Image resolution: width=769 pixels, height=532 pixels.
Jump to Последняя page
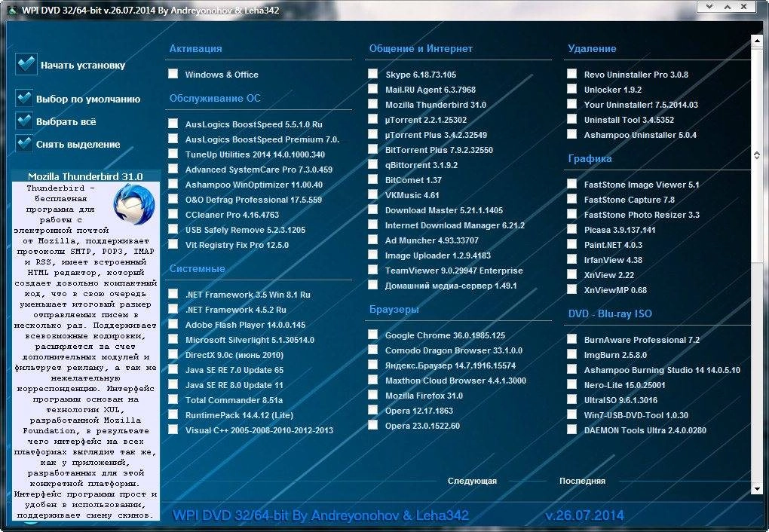582,481
